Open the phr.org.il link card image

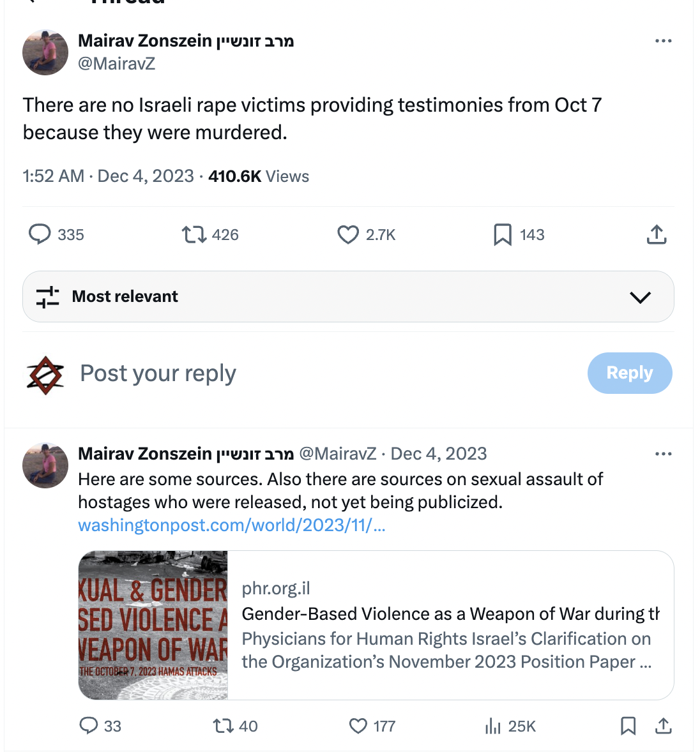tap(153, 625)
